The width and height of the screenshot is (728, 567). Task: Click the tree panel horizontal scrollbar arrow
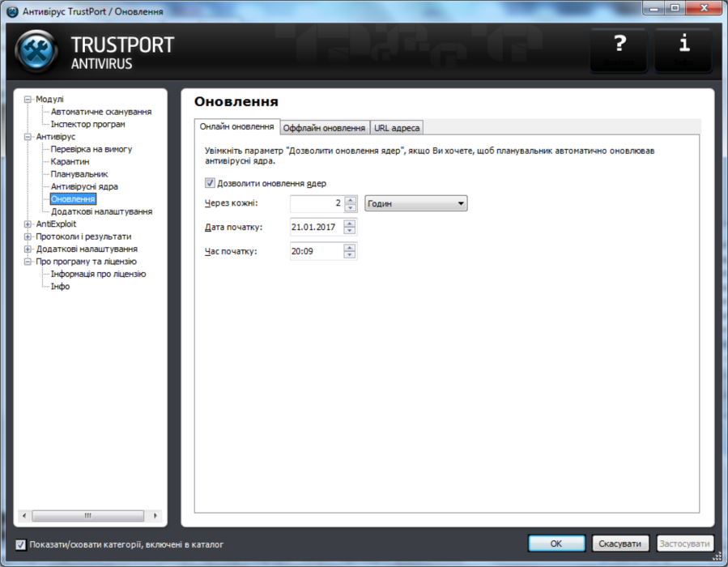coord(23,515)
